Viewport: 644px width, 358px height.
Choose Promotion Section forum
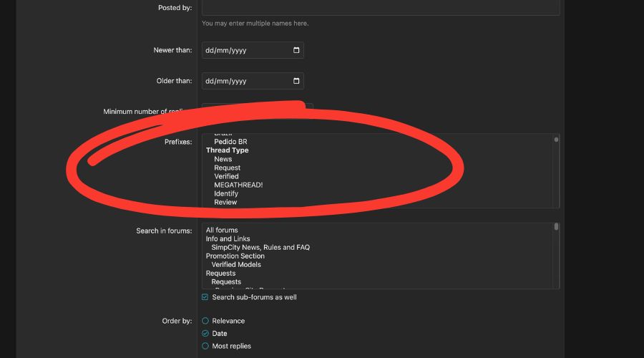(235, 256)
